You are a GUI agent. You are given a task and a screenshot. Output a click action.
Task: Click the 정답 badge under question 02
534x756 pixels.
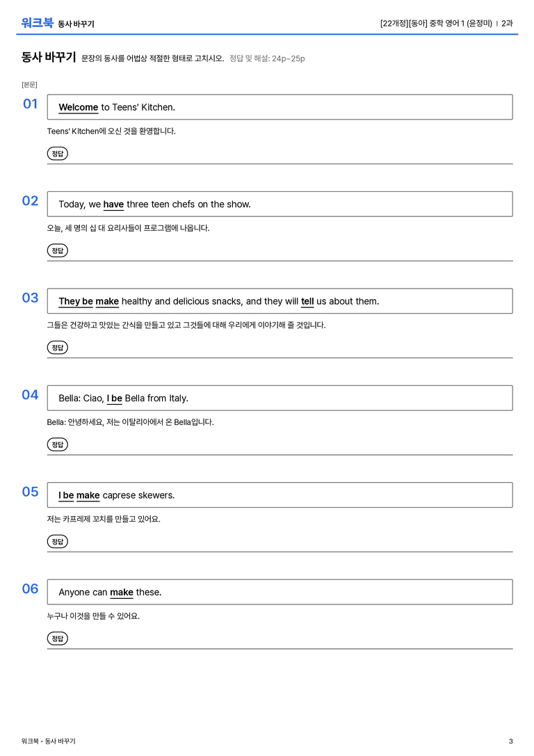point(57,250)
